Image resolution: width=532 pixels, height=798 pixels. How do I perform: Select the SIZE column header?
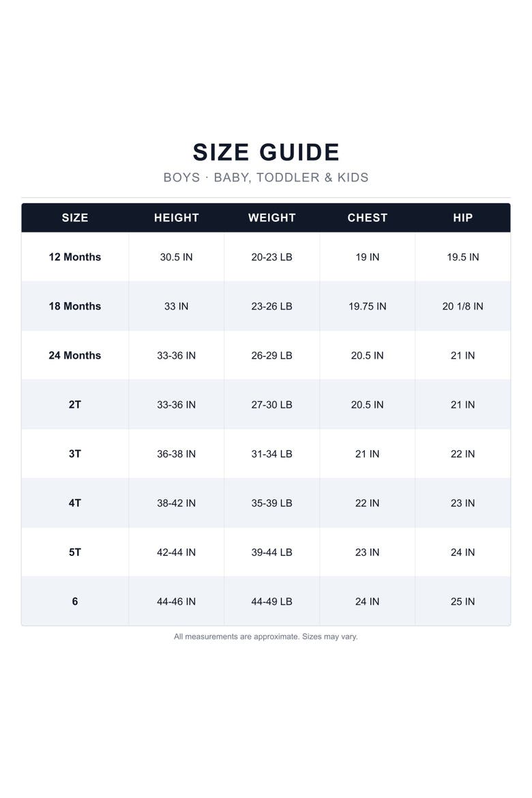point(75,218)
